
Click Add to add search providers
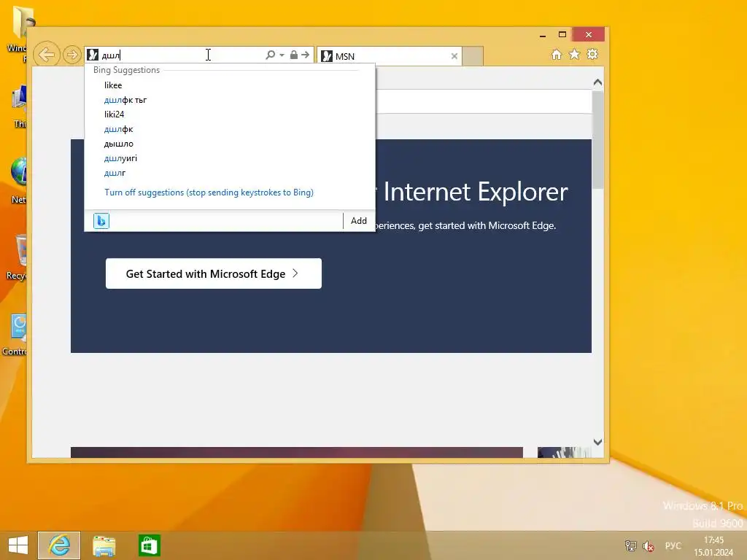click(359, 221)
